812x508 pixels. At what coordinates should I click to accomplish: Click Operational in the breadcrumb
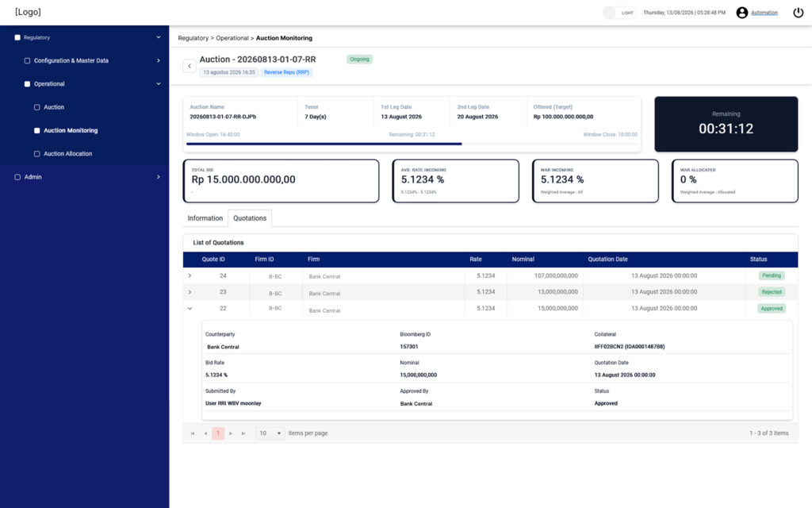tap(232, 38)
